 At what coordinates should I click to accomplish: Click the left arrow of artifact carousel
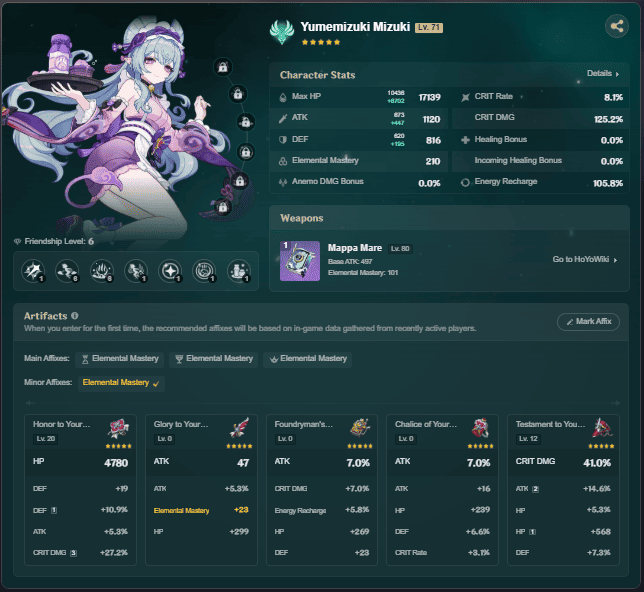30,403
